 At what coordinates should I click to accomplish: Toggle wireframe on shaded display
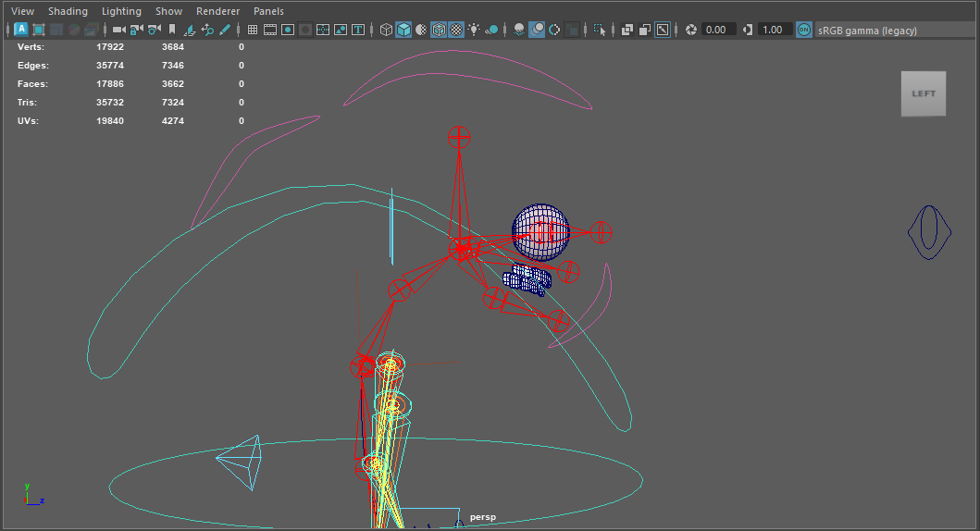tap(440, 30)
